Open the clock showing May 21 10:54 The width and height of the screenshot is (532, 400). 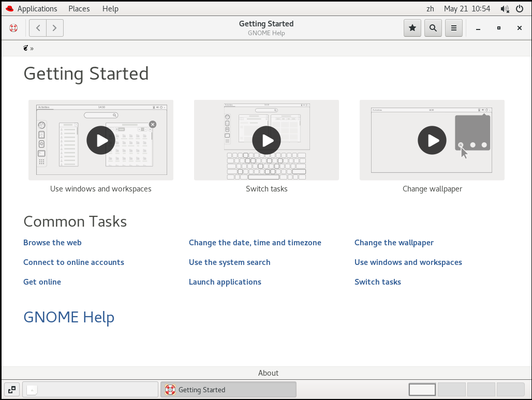click(467, 9)
